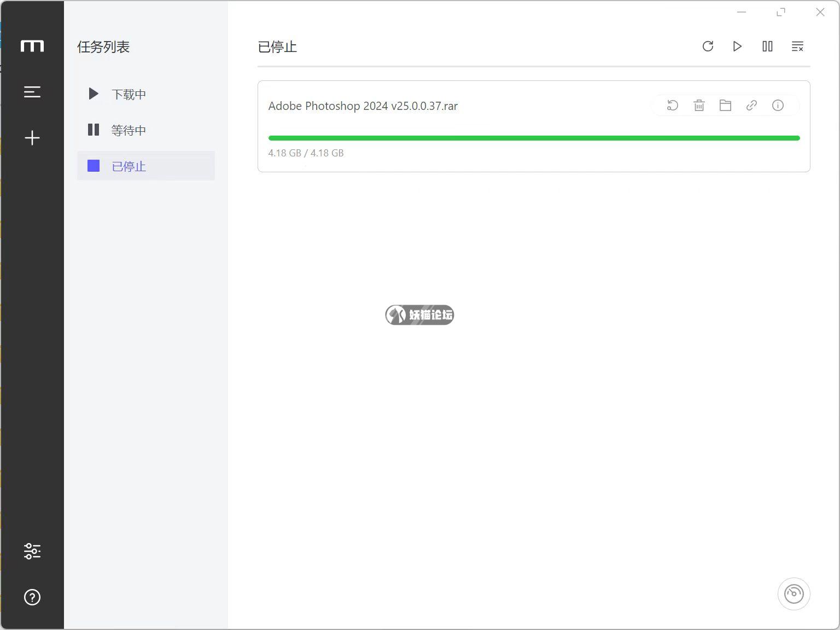Click the 4.18 GB / 4.18 GB size text
The width and height of the screenshot is (840, 630).
click(306, 153)
